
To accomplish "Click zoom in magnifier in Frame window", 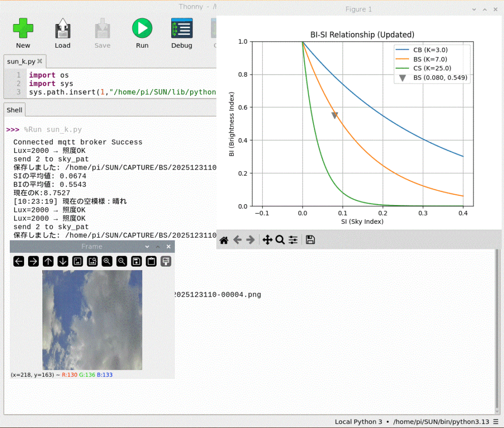I will point(107,261).
